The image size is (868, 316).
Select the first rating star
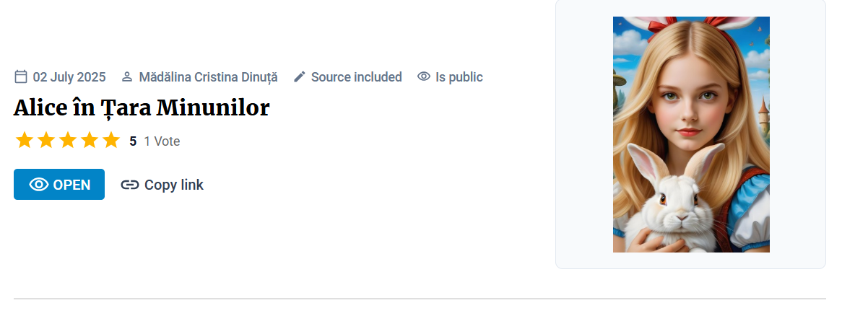[x=25, y=141]
